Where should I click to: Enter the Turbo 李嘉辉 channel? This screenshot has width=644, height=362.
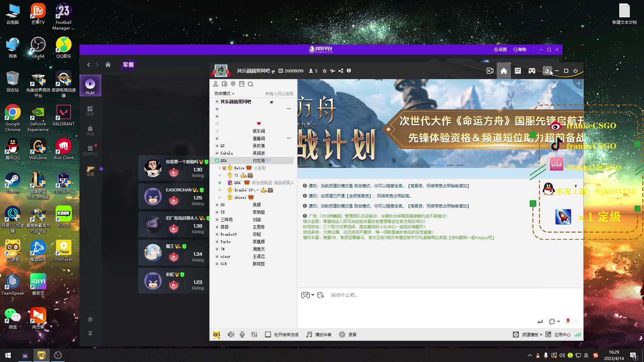(x=252, y=242)
